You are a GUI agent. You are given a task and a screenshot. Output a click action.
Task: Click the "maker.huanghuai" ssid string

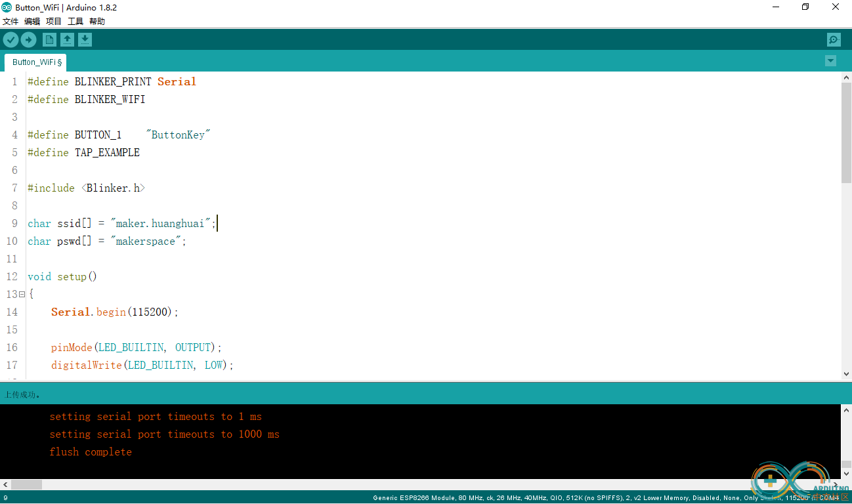point(161,224)
